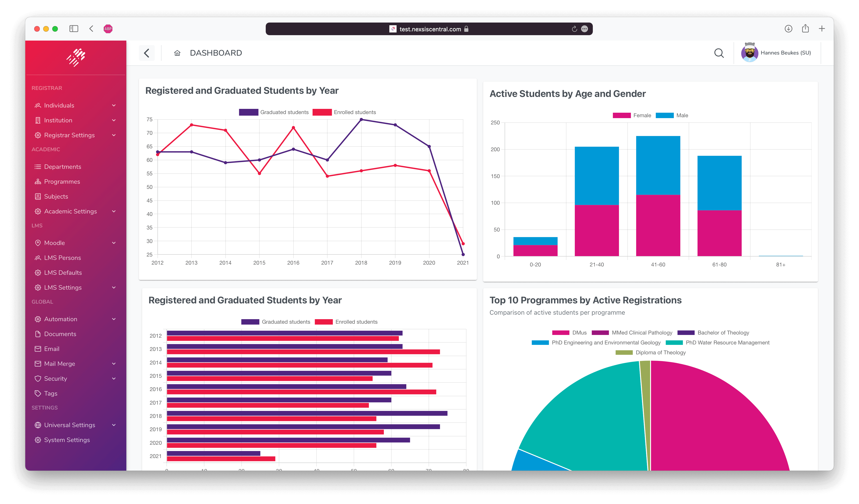Click the page reload icon in address bar
Viewport: 859px width, 504px height.
574,29
